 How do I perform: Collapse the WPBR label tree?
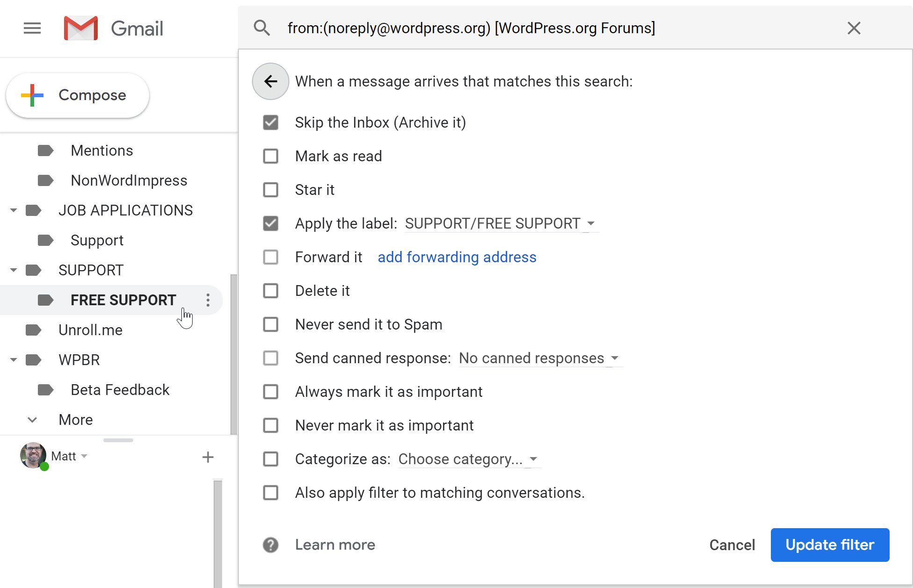pyautogui.click(x=14, y=360)
